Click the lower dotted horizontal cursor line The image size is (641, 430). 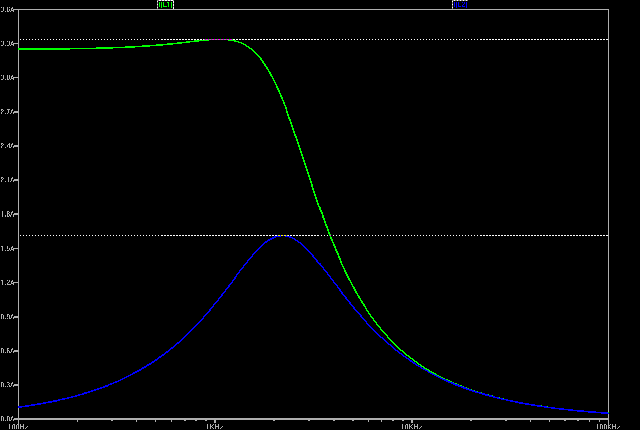[x=500, y=235]
